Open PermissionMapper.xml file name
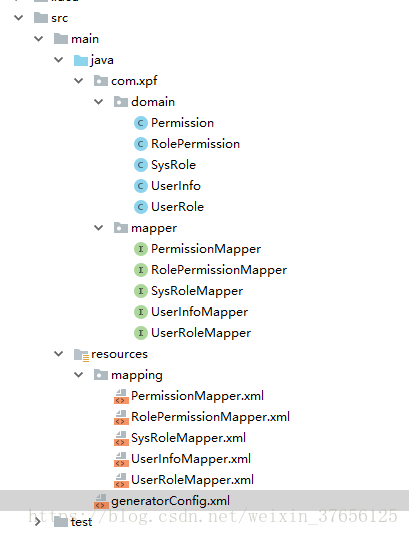Screen dimensions: 409x536 [197, 396]
